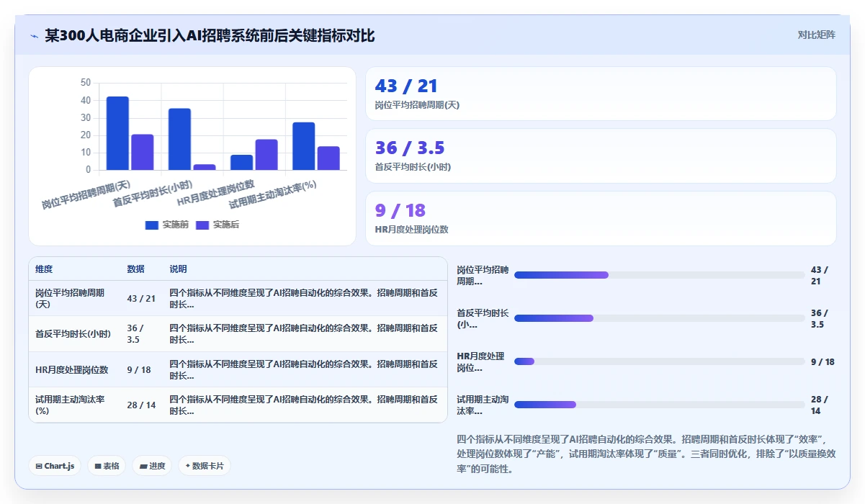Select table cell 43 / 21

141,299
